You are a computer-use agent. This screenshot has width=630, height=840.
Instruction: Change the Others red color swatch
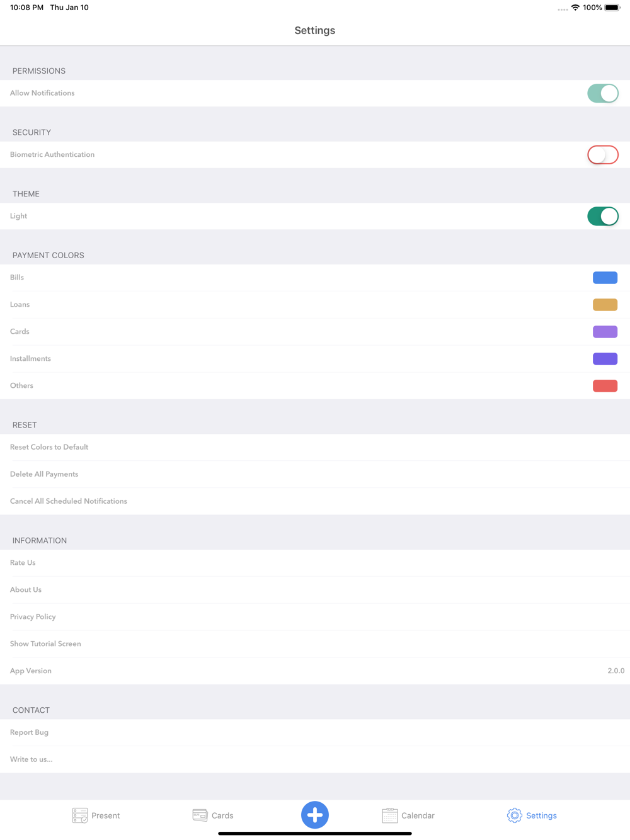[x=605, y=386]
